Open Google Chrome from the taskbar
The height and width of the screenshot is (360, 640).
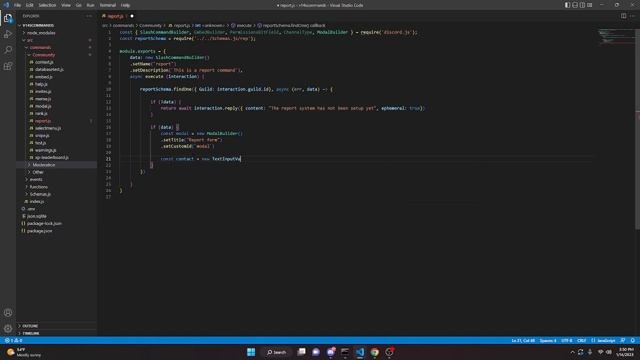click(x=375, y=352)
